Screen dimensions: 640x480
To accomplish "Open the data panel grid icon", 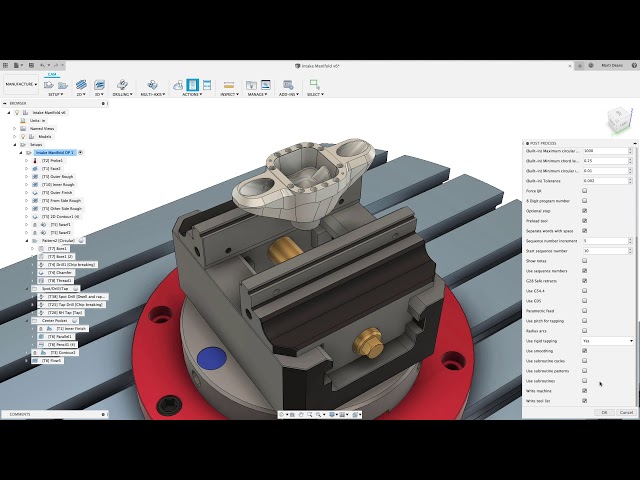I will click(5, 65).
